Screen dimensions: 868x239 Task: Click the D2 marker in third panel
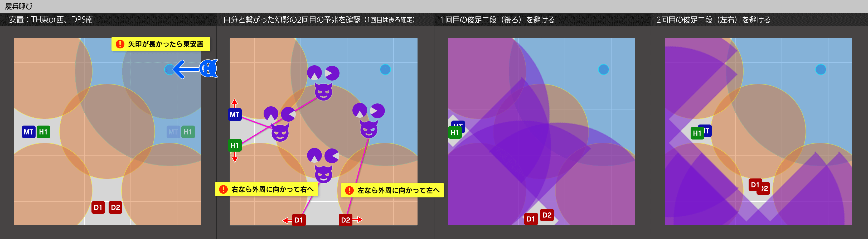pos(547,215)
